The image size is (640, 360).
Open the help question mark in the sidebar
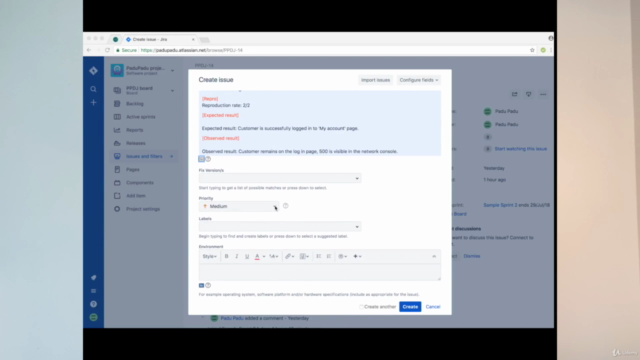click(93, 304)
